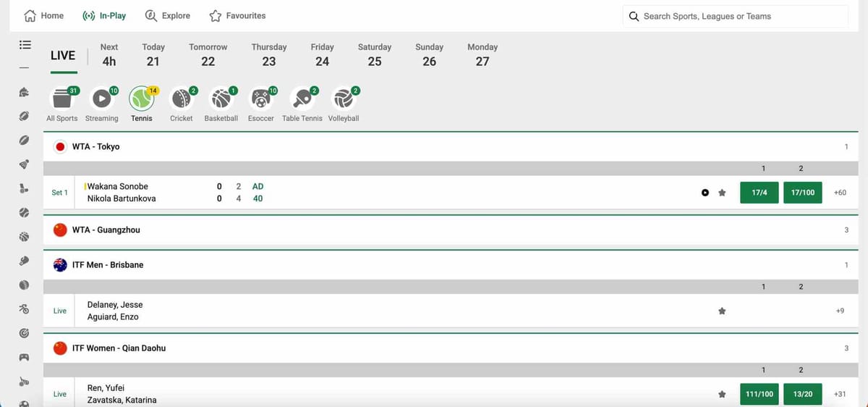The width and height of the screenshot is (868, 407).
Task: Open darts target sidebar icon
Action: click(x=25, y=333)
